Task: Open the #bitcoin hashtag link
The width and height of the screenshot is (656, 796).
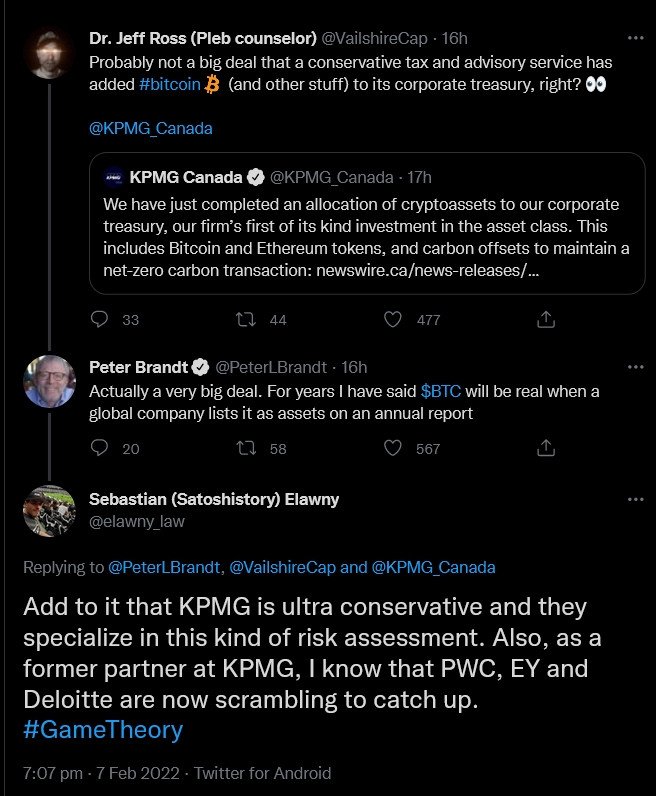Action: (x=170, y=84)
